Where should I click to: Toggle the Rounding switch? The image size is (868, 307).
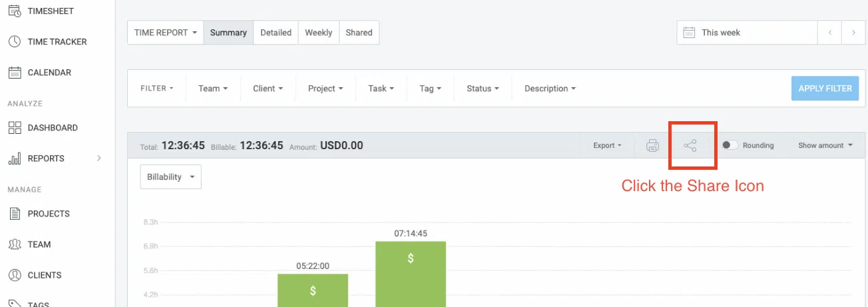click(730, 145)
